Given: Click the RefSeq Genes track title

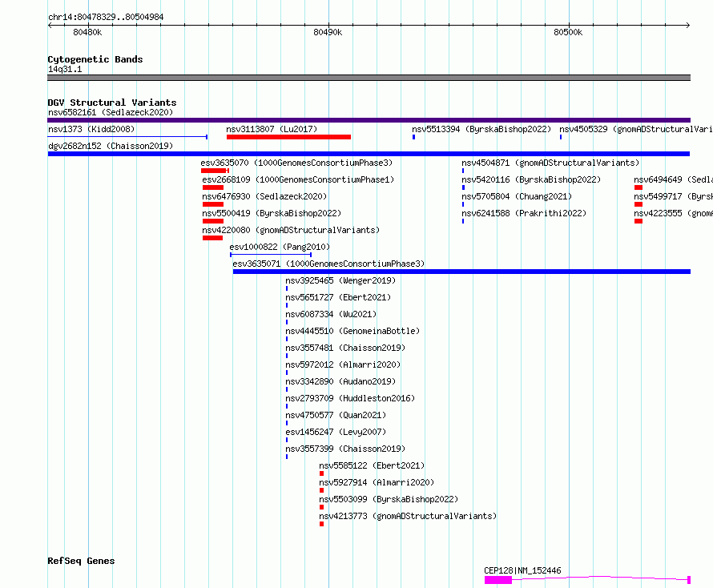Looking at the screenshot, I should [81, 561].
